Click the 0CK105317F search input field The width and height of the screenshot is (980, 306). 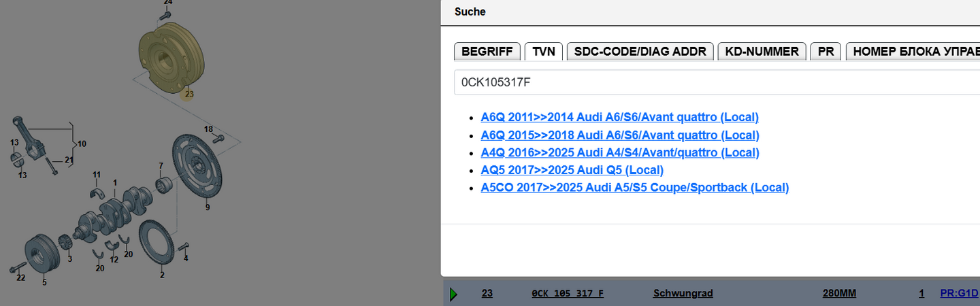point(717,82)
